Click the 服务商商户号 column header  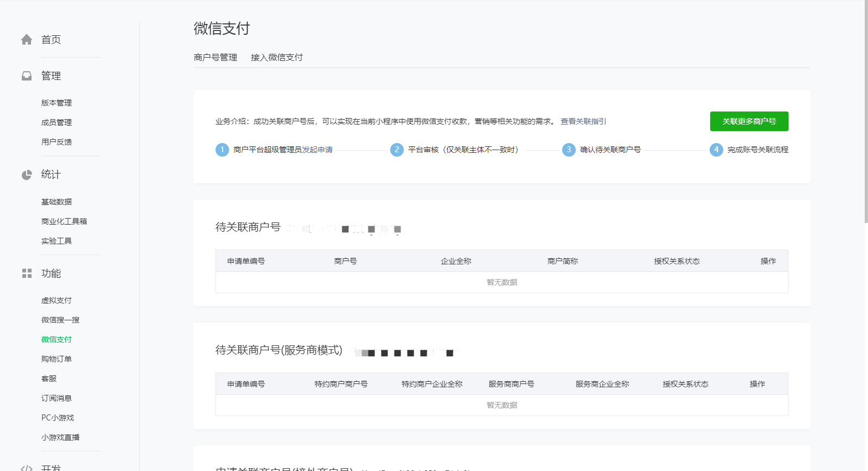point(512,384)
